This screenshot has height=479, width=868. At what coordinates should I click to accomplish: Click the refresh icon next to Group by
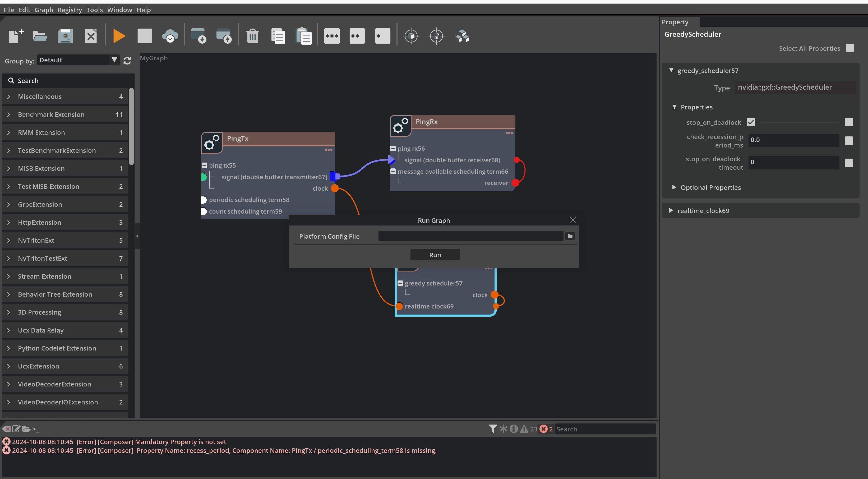tap(127, 61)
